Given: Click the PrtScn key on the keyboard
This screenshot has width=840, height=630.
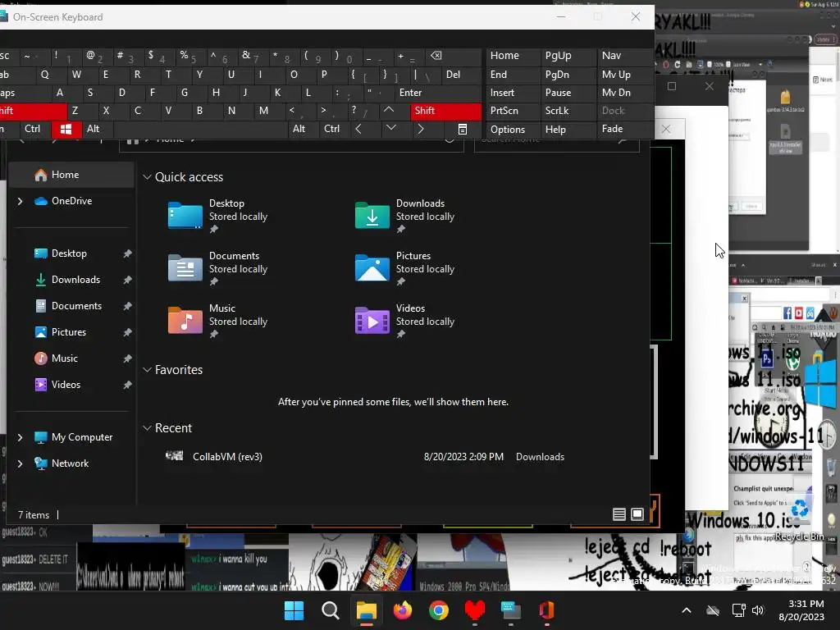Looking at the screenshot, I should pos(513,111).
